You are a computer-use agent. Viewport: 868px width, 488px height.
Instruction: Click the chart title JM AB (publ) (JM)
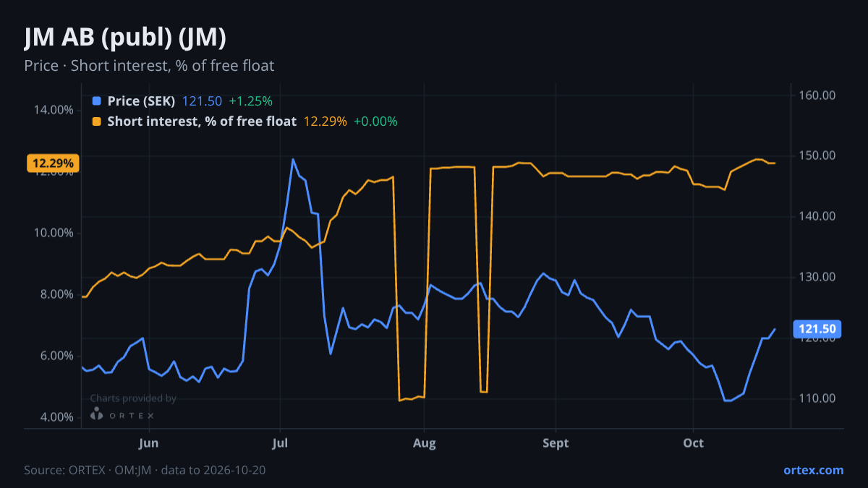point(125,38)
